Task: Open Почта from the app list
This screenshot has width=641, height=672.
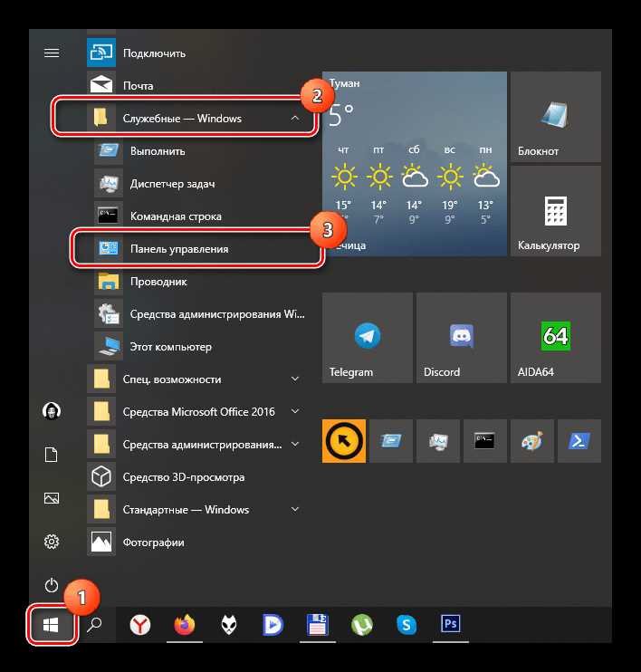Action: [x=198, y=85]
